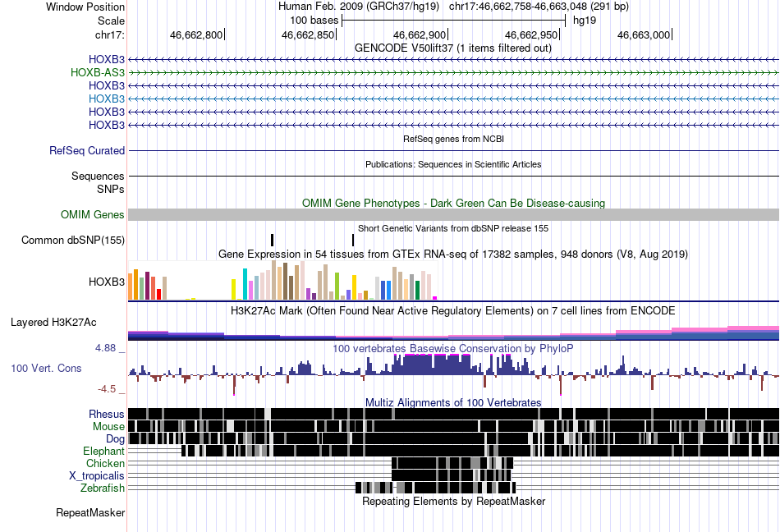The image size is (780, 532).
Task: Click the Mouse alignment row label
Action: pyautogui.click(x=108, y=427)
